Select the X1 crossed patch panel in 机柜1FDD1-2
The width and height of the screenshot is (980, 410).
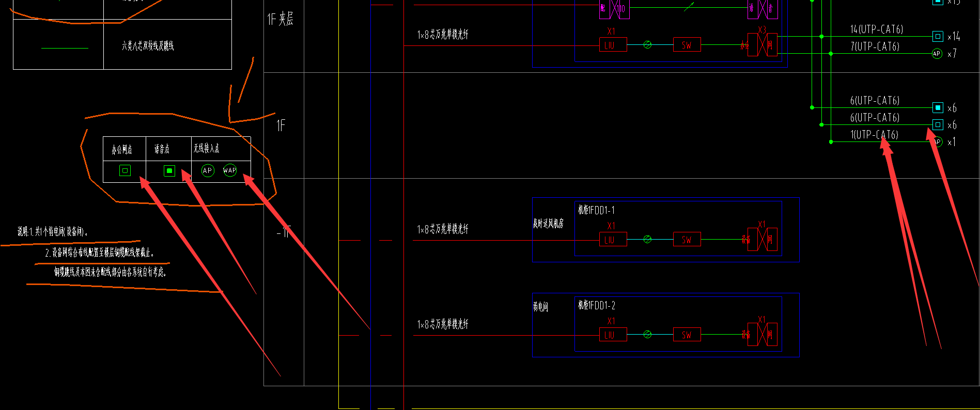point(762,335)
